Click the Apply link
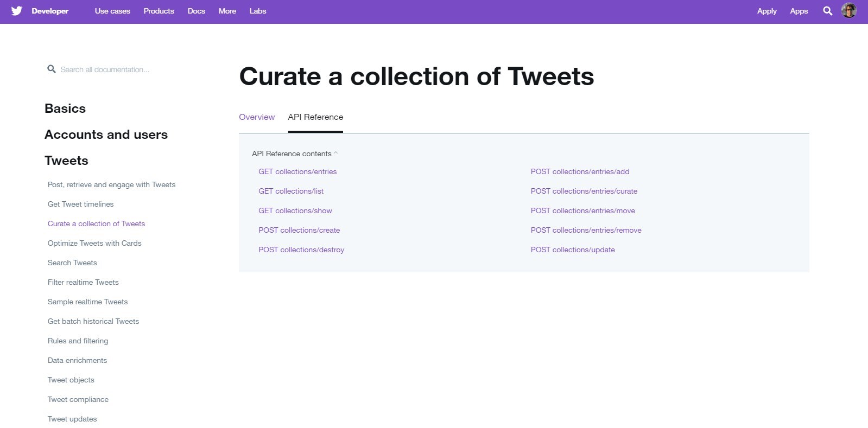This screenshot has width=868, height=428. 766,11
